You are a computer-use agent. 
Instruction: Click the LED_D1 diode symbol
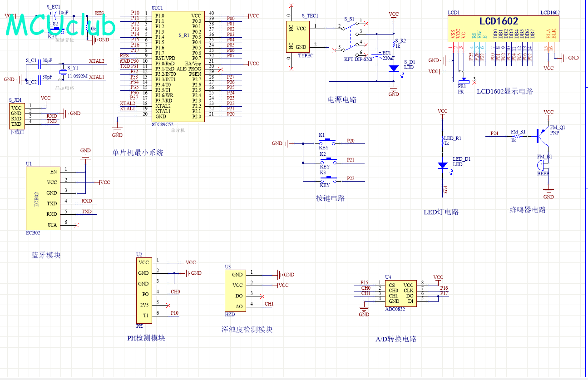[x=443, y=166]
